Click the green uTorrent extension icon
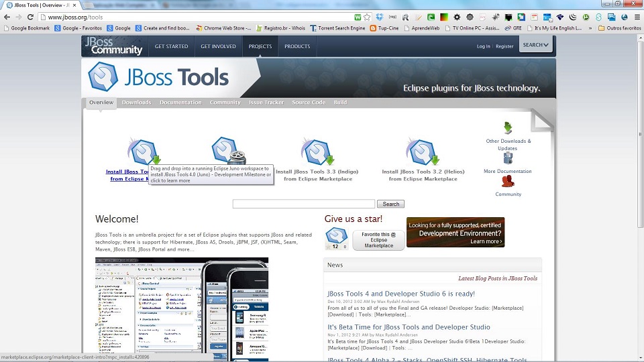 [586, 17]
